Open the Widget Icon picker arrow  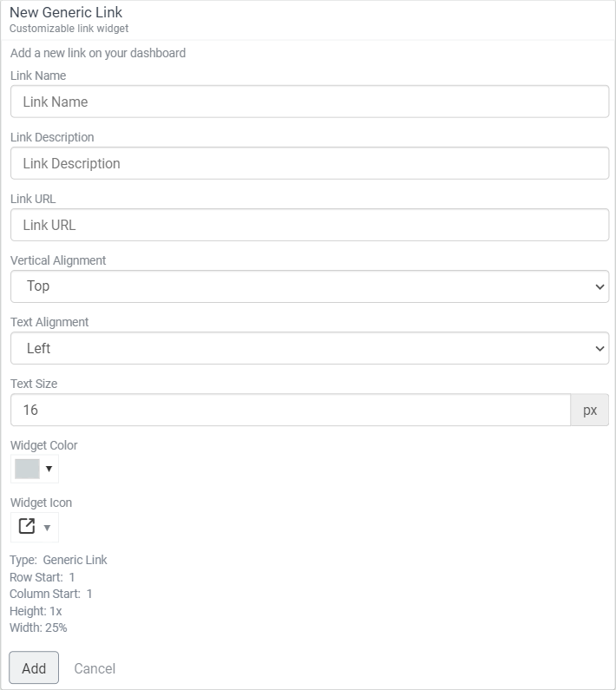(x=48, y=527)
